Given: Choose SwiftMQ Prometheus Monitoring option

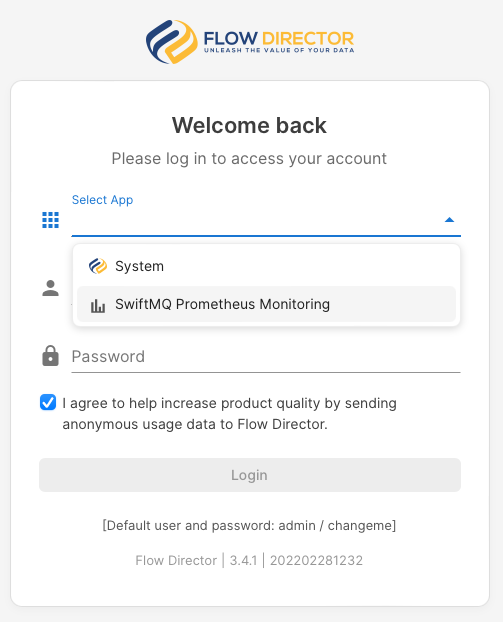Looking at the screenshot, I should click(266, 304).
